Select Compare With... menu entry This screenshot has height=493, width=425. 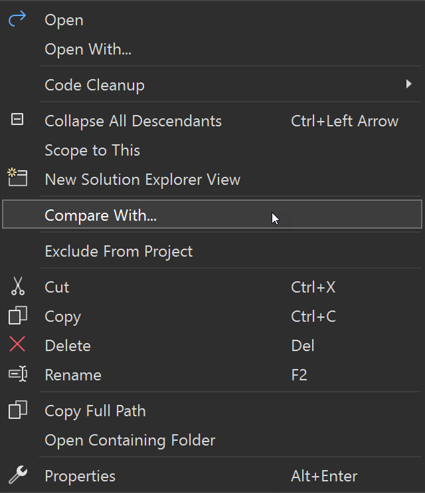coord(212,214)
